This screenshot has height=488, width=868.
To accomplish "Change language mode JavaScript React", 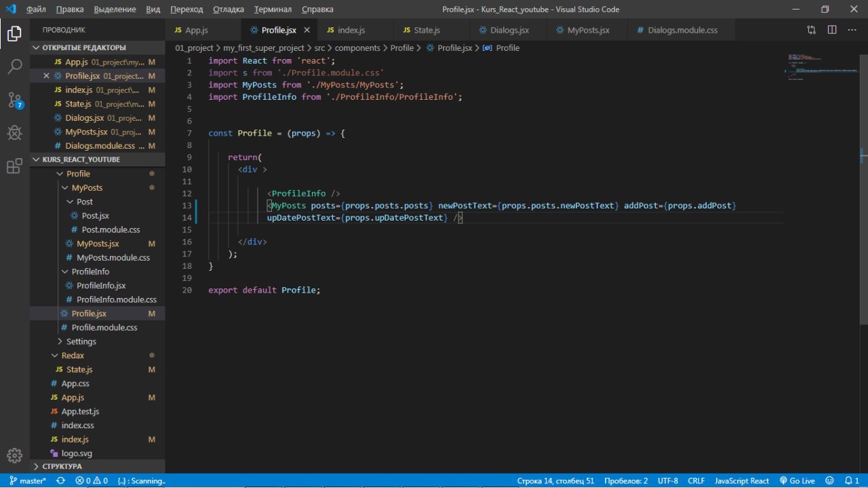I will click(742, 481).
